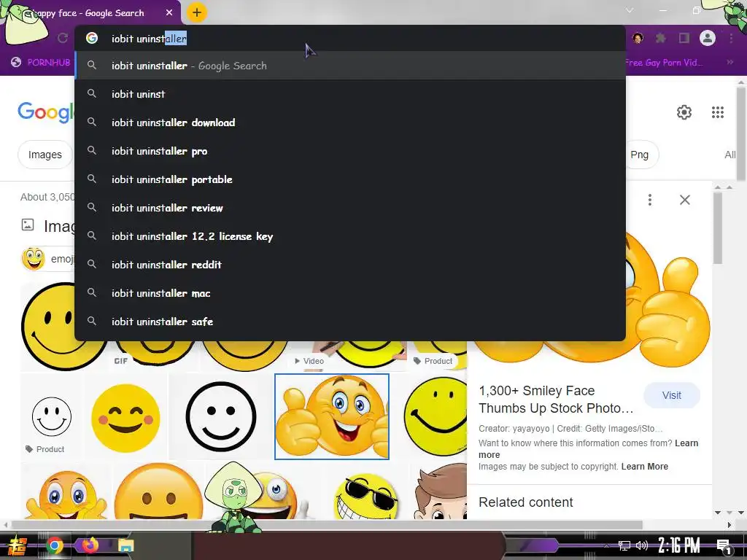Follow the 'Learn More' copyright link
Screen dimensions: 747x560
pos(645,467)
